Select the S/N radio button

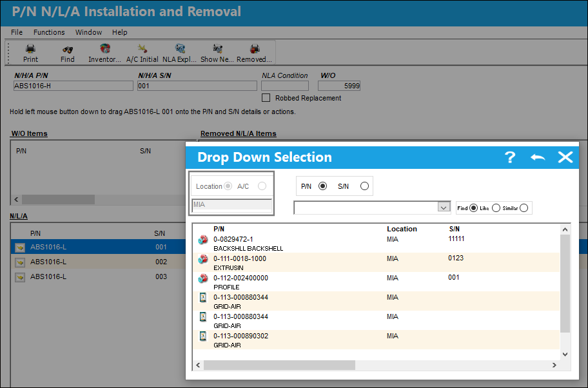[364, 186]
